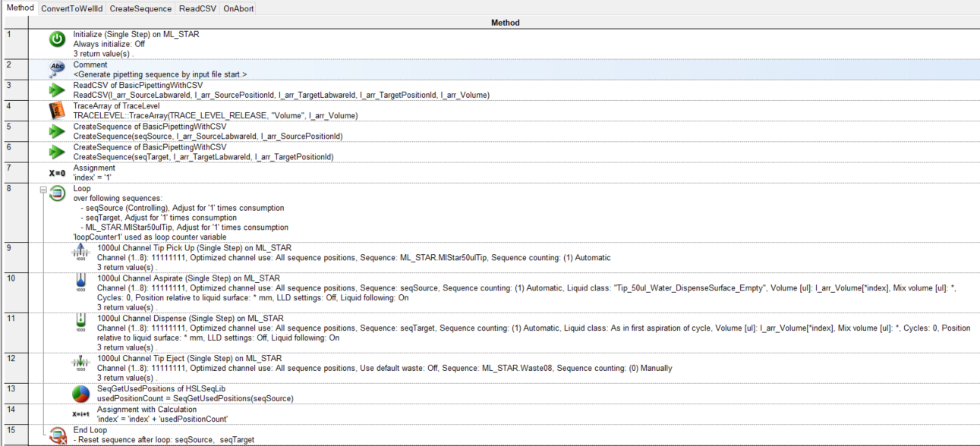Select the Assignment with Calculation icon
This screenshot has width=980, height=446.
(x=80, y=414)
